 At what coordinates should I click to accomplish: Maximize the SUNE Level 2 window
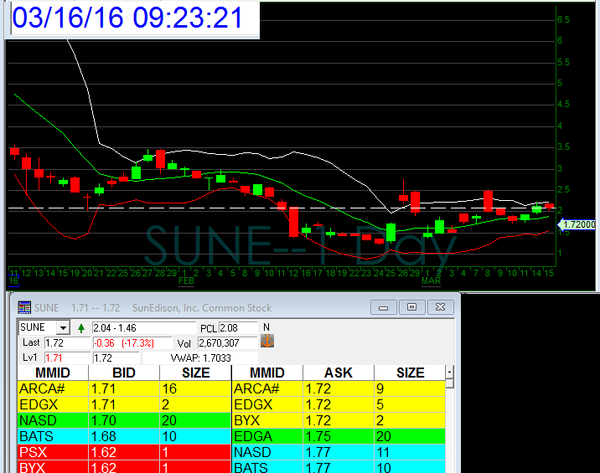412,307
